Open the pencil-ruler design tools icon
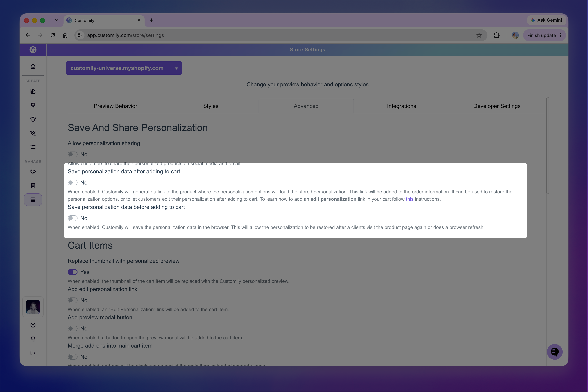The height and width of the screenshot is (392, 588). pyautogui.click(x=33, y=133)
